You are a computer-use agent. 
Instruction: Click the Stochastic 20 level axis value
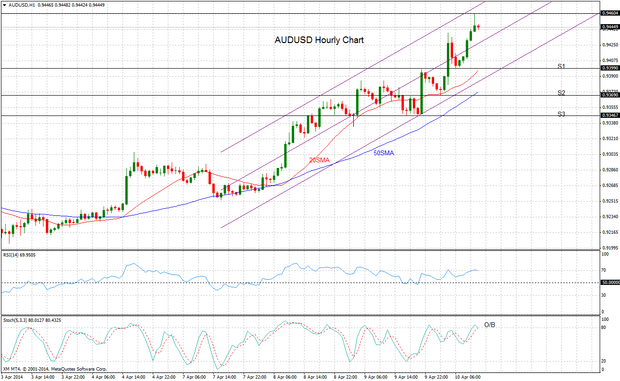[604, 361]
